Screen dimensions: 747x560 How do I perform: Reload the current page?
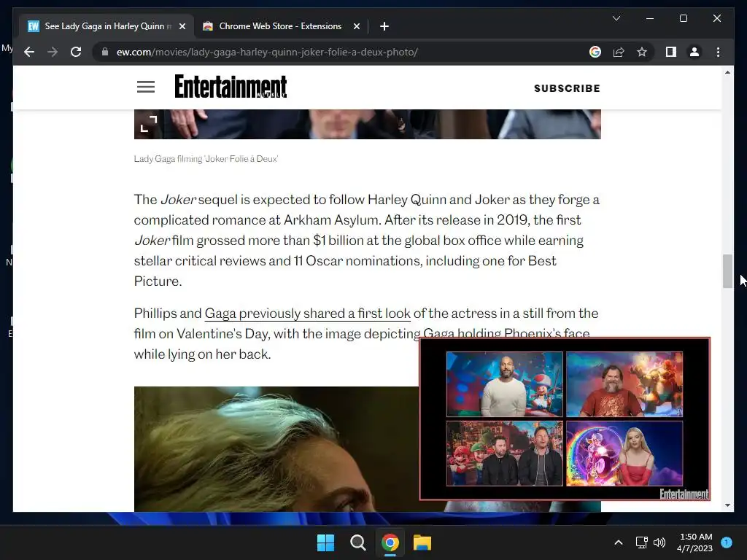[76, 52]
